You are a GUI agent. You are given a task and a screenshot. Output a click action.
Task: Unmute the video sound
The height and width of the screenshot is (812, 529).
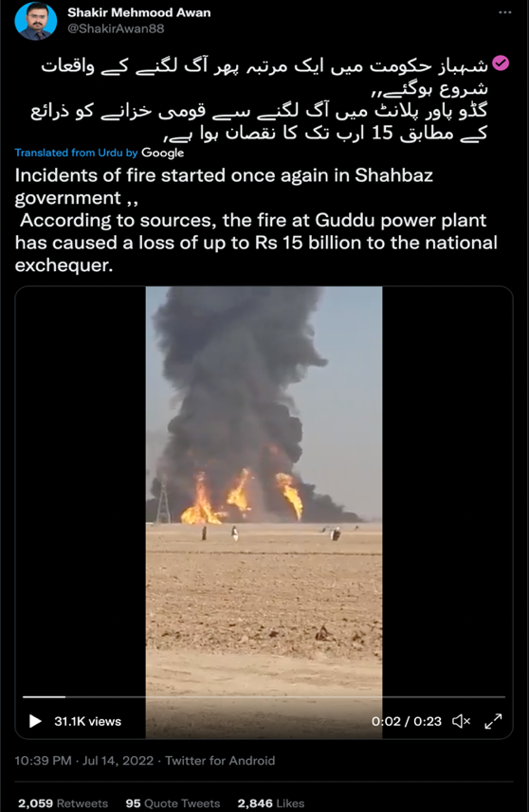[461, 721]
